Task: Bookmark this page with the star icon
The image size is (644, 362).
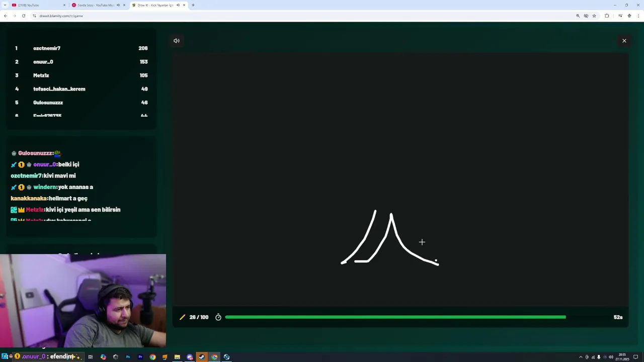Action: [594, 16]
